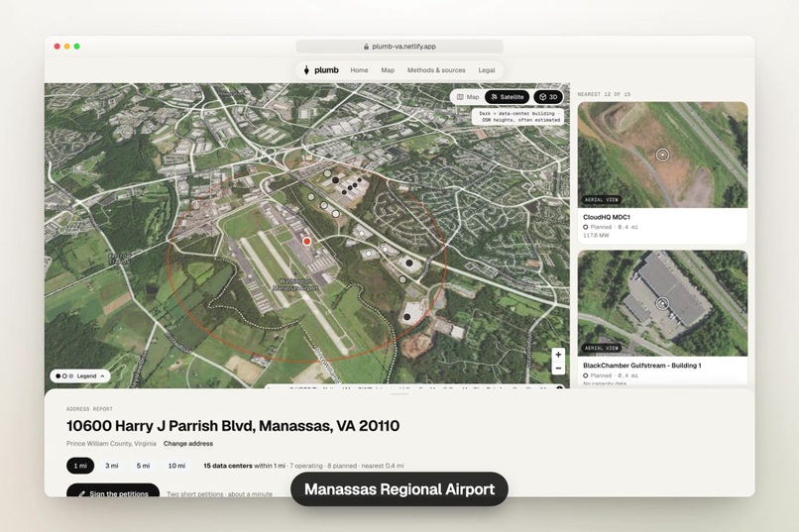Toggle Satellite imagery view

(x=507, y=97)
